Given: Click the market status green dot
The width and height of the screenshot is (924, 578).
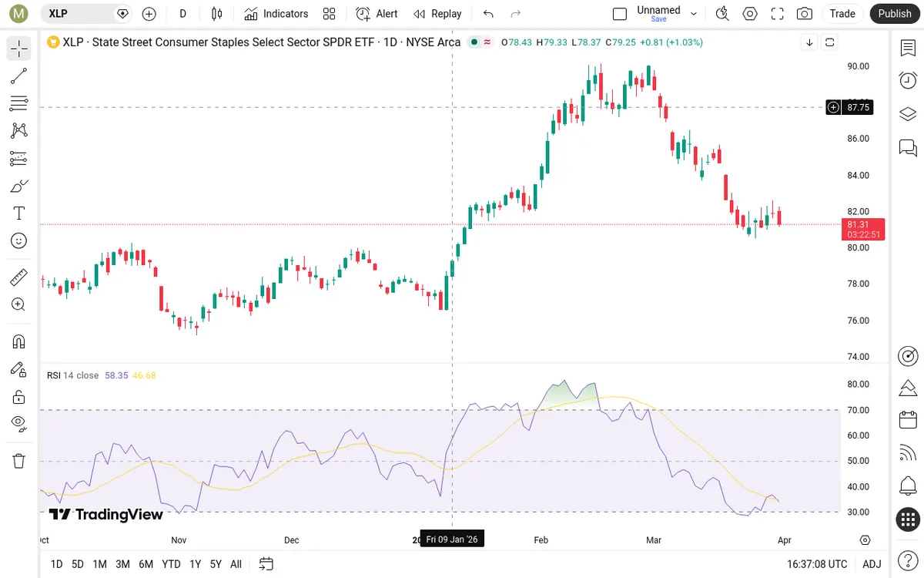Looking at the screenshot, I should pyautogui.click(x=474, y=42).
